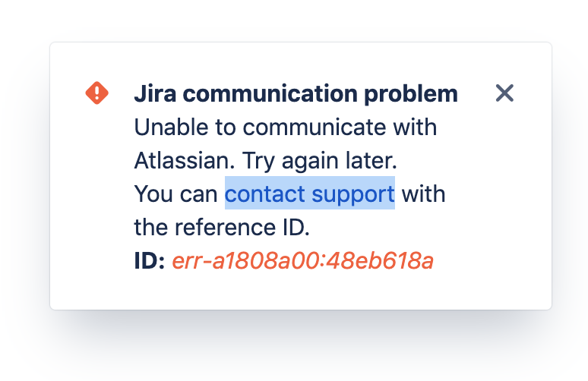Click the word 'communication' in the heading
This screenshot has width=588, height=381.
tap(270, 93)
